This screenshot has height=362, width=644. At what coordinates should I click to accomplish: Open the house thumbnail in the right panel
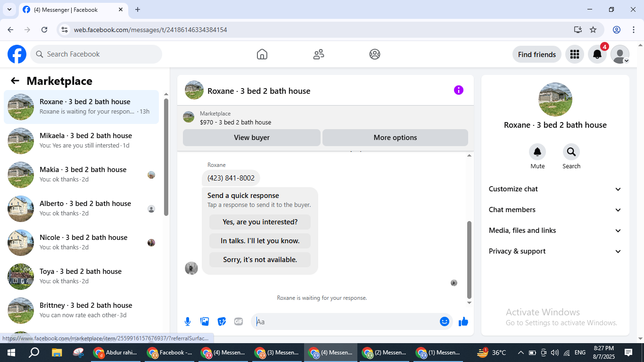pos(555,99)
